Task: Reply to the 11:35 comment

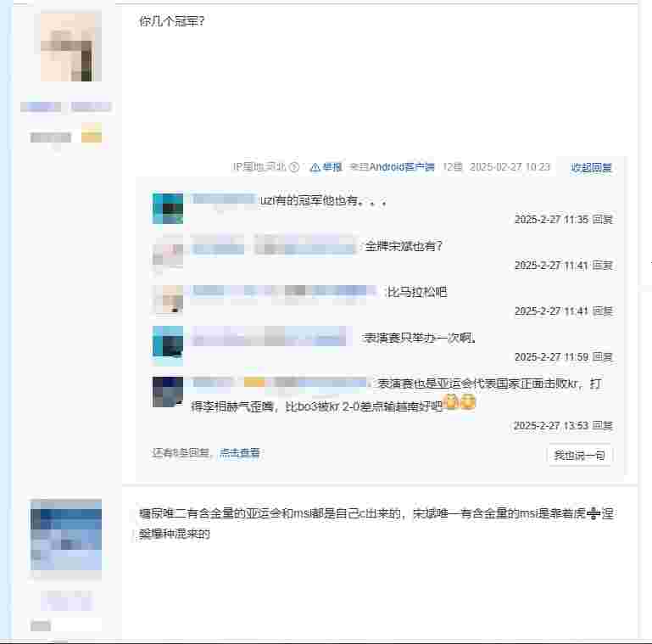Action: 602,219
